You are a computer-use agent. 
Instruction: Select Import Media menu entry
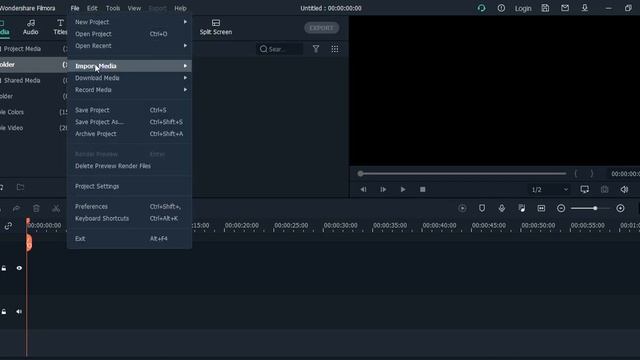129,66
